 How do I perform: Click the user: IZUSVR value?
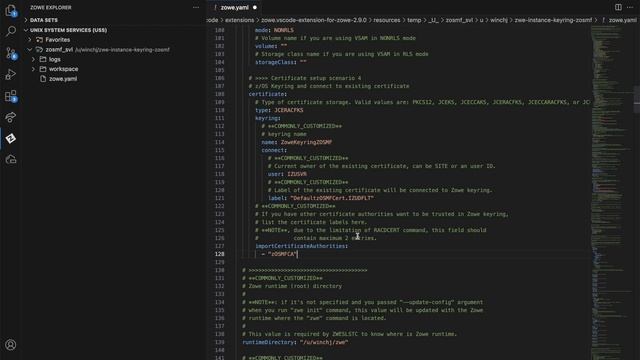tap(297, 174)
